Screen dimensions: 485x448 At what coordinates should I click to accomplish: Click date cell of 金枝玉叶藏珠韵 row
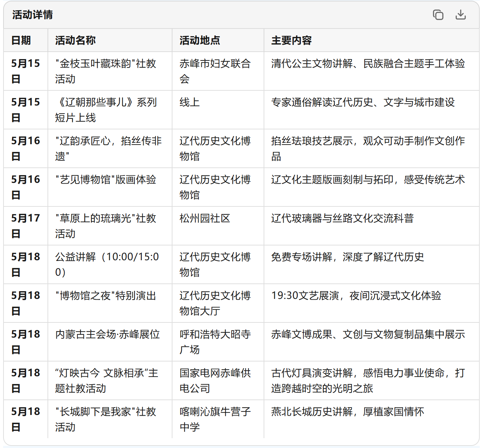click(x=26, y=71)
